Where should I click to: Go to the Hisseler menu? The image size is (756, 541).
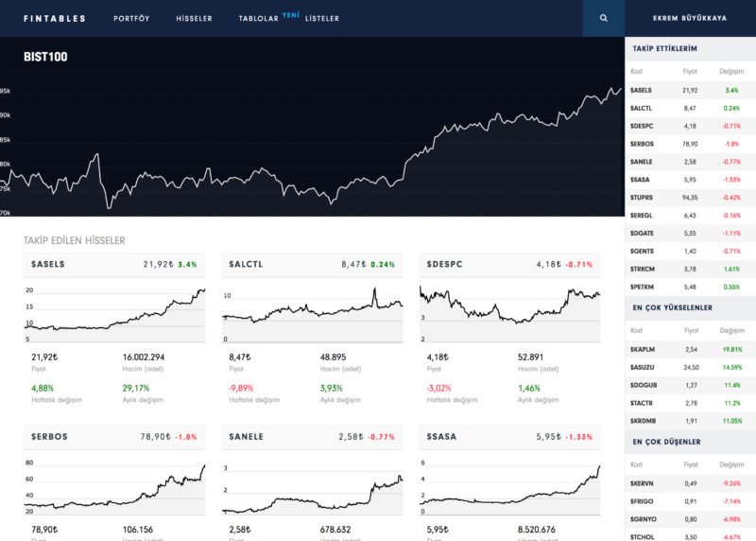(x=194, y=18)
